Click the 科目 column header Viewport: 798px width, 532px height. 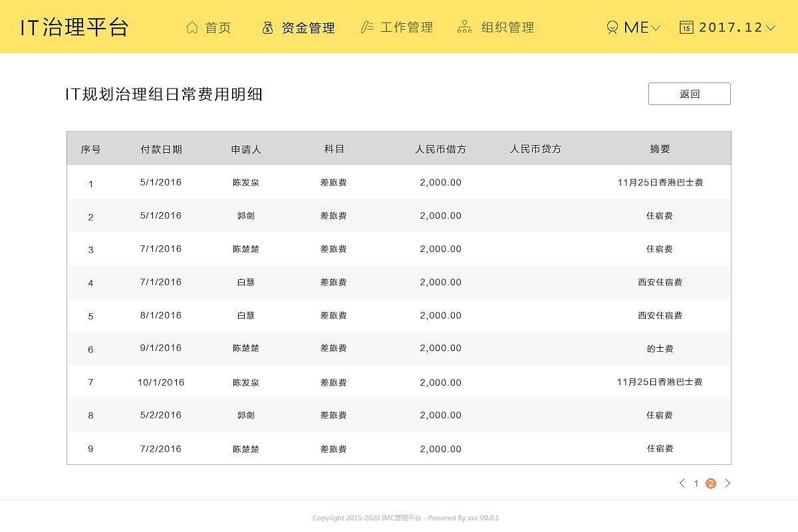point(334,149)
